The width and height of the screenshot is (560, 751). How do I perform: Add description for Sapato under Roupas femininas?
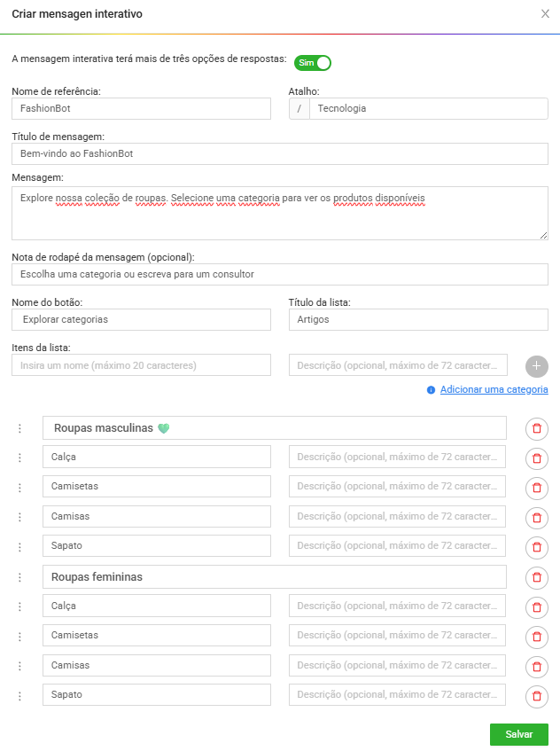(x=397, y=695)
